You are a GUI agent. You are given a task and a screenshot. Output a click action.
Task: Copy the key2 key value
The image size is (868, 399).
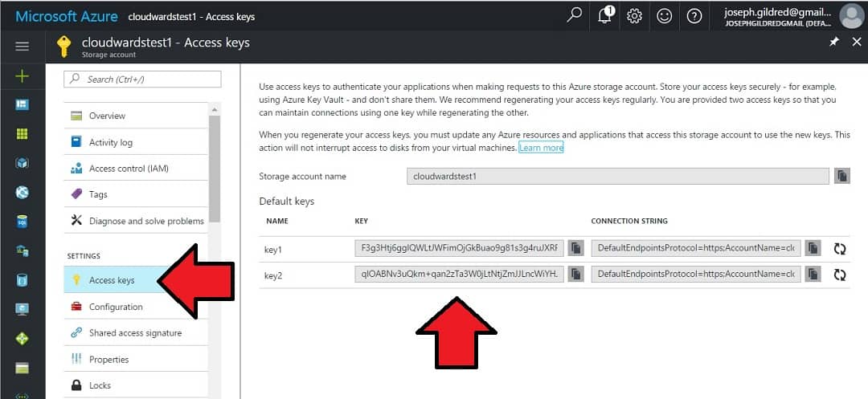click(x=576, y=274)
